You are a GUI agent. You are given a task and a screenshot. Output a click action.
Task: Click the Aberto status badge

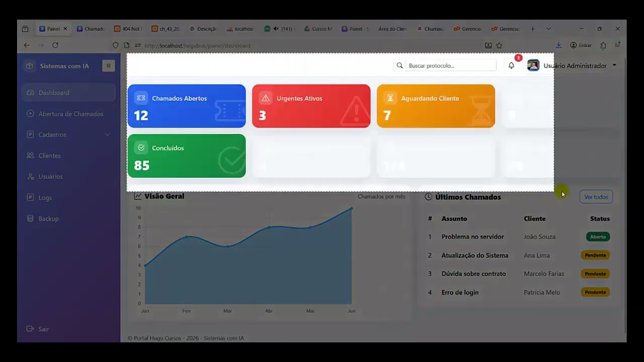pyautogui.click(x=598, y=237)
